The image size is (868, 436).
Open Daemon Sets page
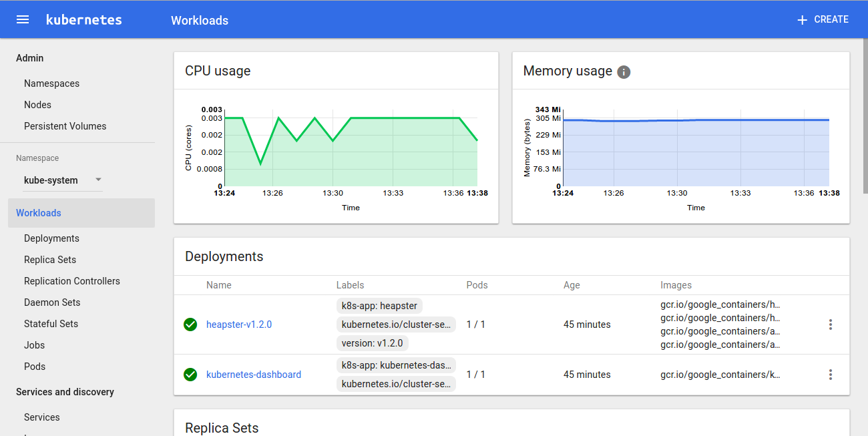[52, 302]
